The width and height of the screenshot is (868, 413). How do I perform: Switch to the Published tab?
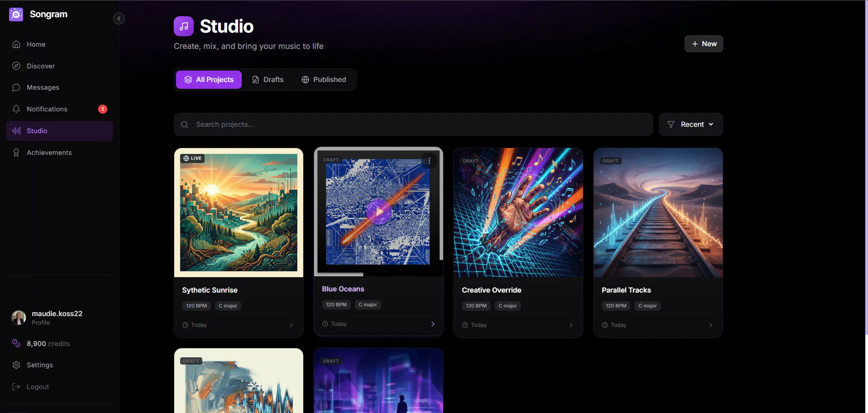pyautogui.click(x=324, y=80)
